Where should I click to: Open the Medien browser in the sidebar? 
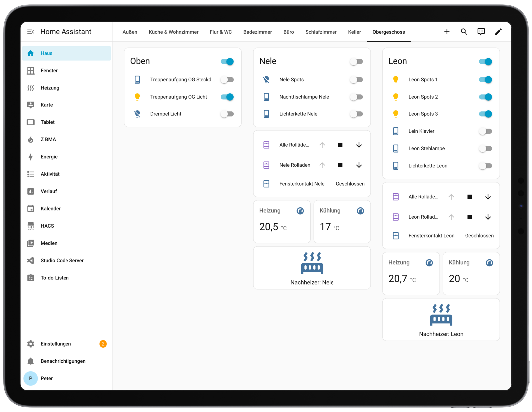click(x=49, y=243)
